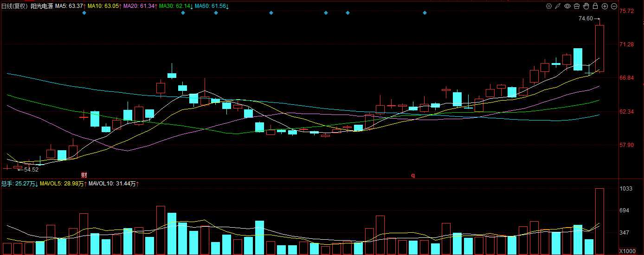Open chart settings gear icon
Screen dimensions: 644x255
pos(549,6)
